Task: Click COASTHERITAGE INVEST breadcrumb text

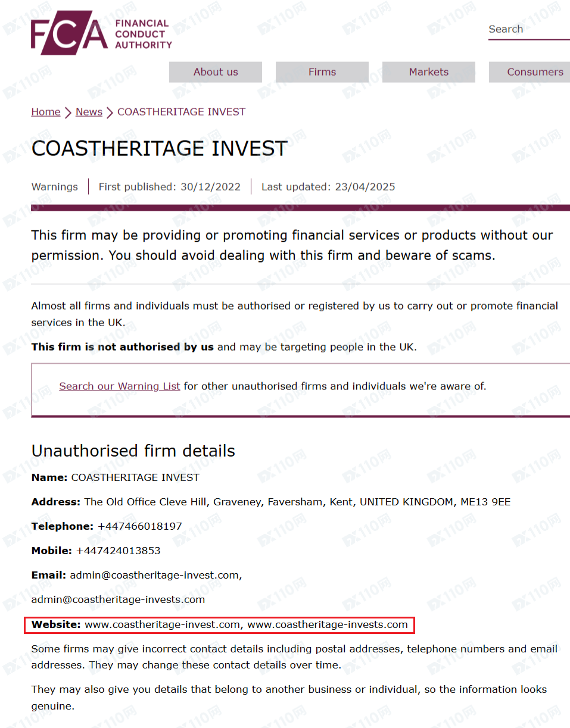Action: (181, 112)
